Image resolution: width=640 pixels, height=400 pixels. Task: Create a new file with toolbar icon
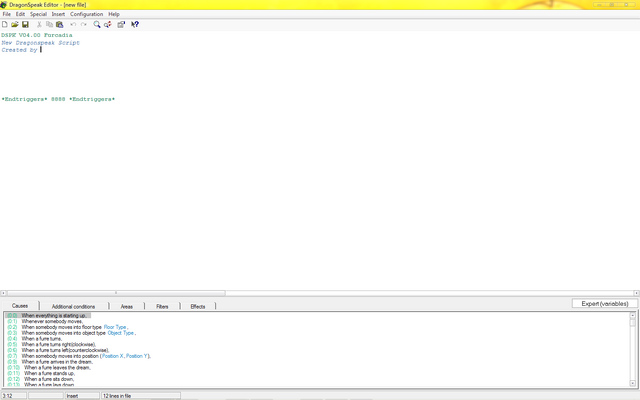5,24
